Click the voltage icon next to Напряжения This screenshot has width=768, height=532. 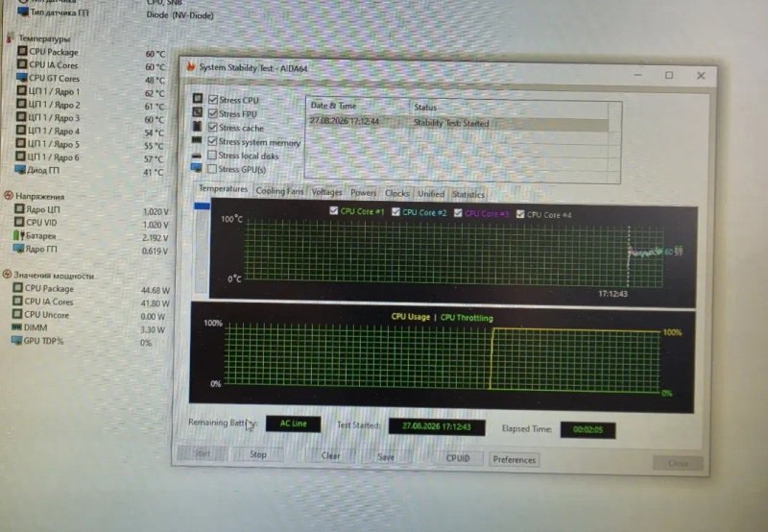[9, 196]
